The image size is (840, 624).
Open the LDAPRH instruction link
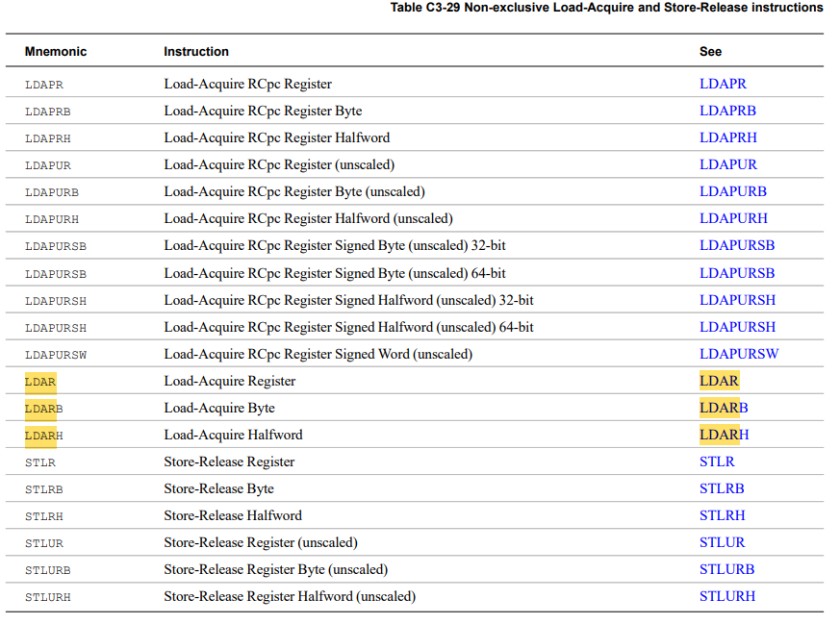(x=728, y=137)
